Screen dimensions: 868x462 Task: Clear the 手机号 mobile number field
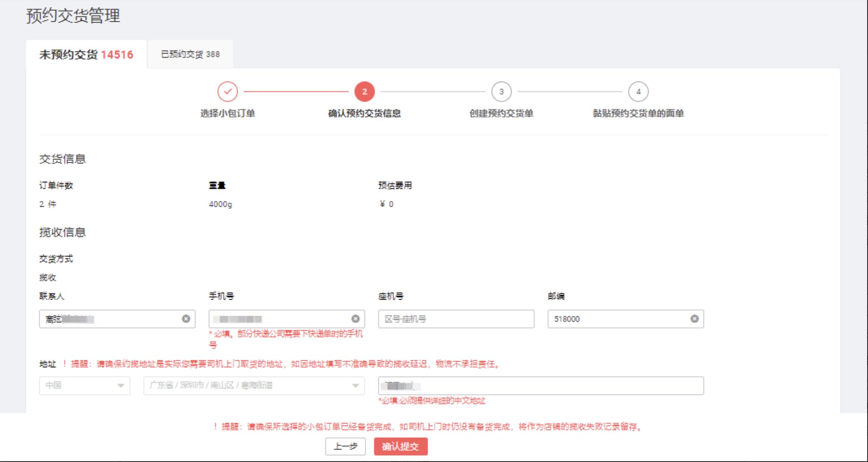(355, 319)
